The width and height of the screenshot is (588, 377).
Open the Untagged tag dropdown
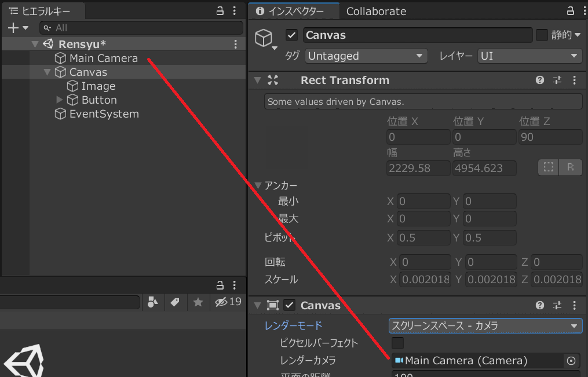pos(365,56)
